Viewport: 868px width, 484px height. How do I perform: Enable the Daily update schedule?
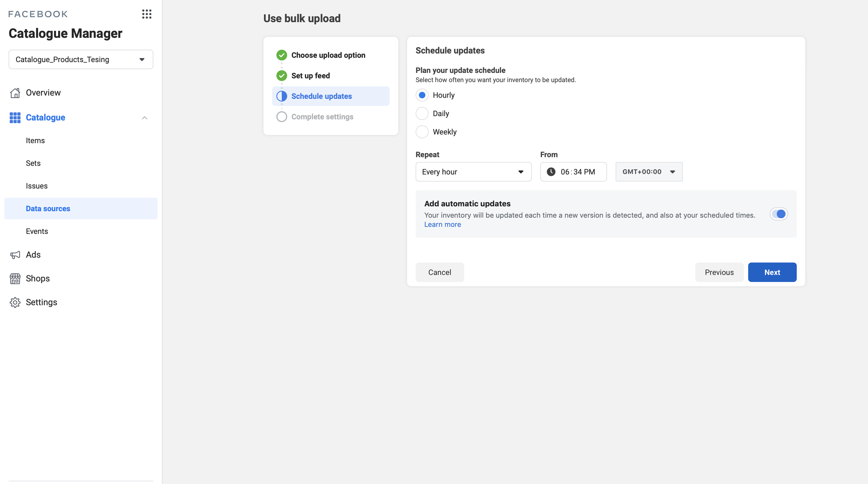[x=422, y=113]
